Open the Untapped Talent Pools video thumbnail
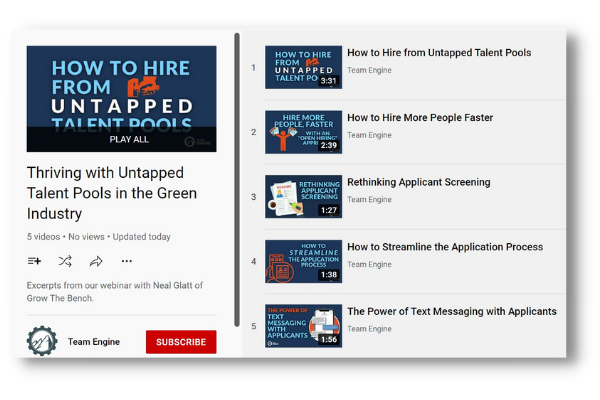 [303, 67]
